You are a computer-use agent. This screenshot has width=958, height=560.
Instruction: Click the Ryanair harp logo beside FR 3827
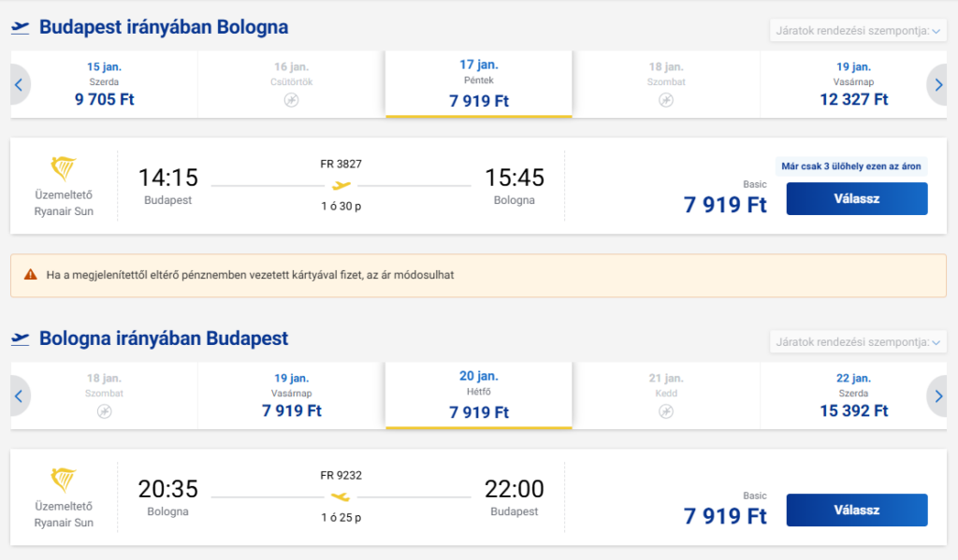[63, 168]
